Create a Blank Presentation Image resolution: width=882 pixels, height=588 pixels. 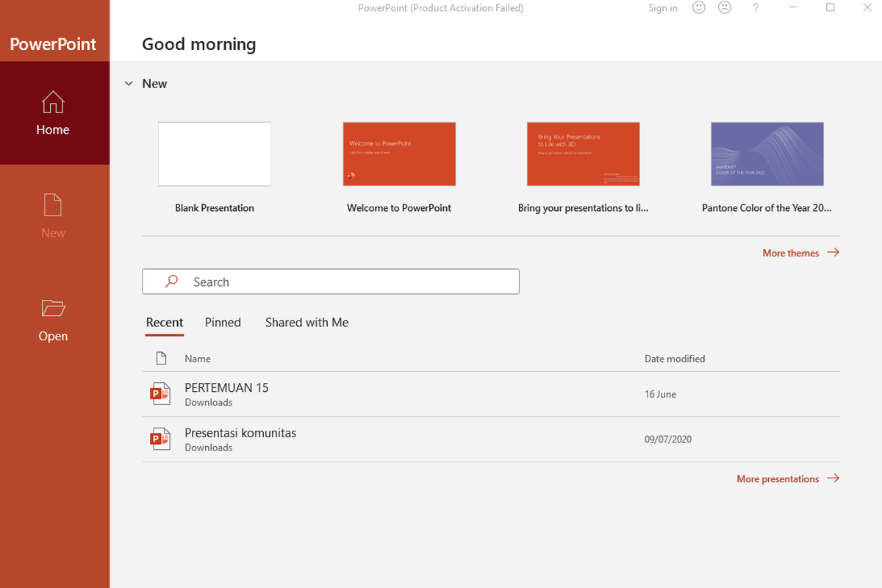pyautogui.click(x=214, y=154)
